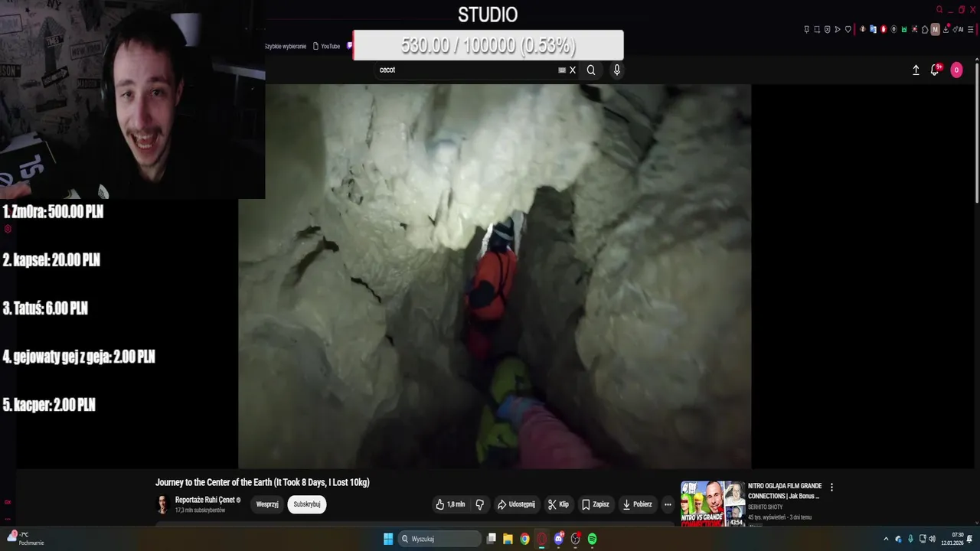The height and width of the screenshot is (551, 980).
Task: Clear the search box with the X
Action: 572,70
